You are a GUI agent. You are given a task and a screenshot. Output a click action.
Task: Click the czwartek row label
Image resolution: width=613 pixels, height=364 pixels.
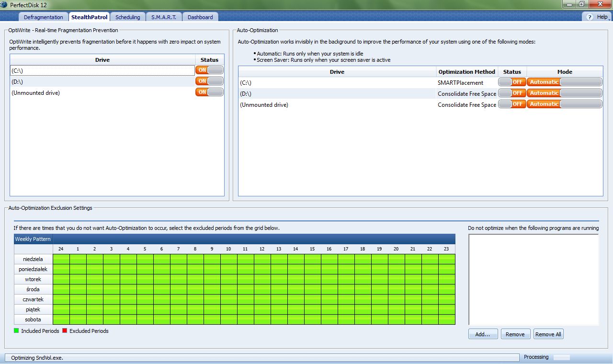[x=33, y=299]
